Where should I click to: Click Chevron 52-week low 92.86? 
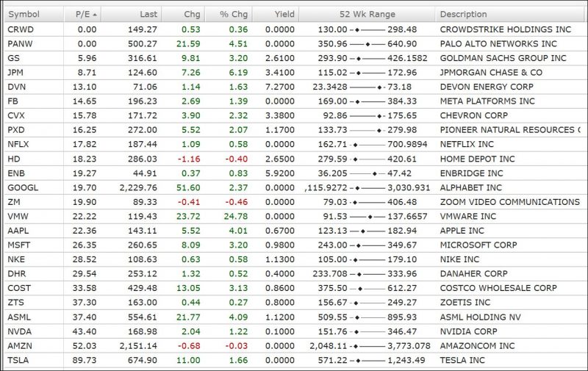tap(335, 115)
